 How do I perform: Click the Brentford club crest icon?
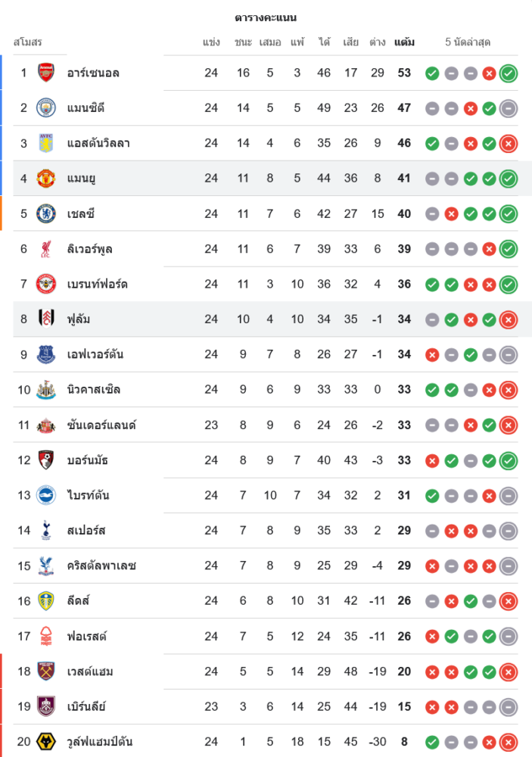46,284
